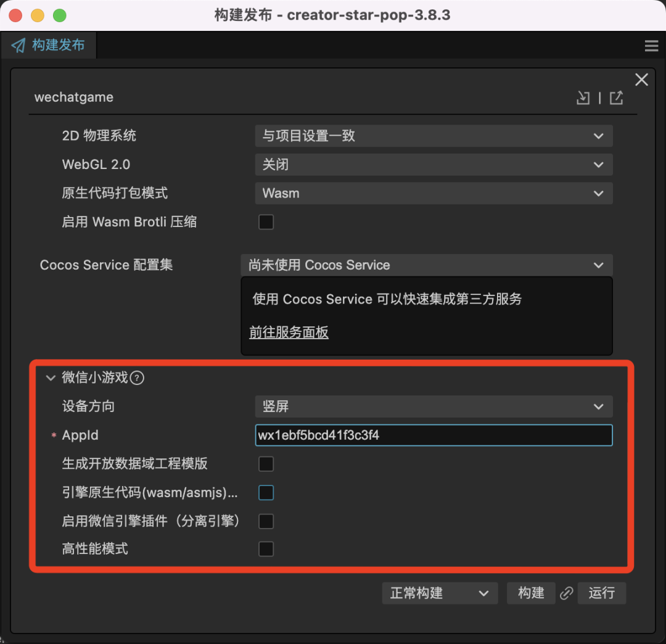Open the 2D 物理系统 dropdown

click(x=434, y=136)
